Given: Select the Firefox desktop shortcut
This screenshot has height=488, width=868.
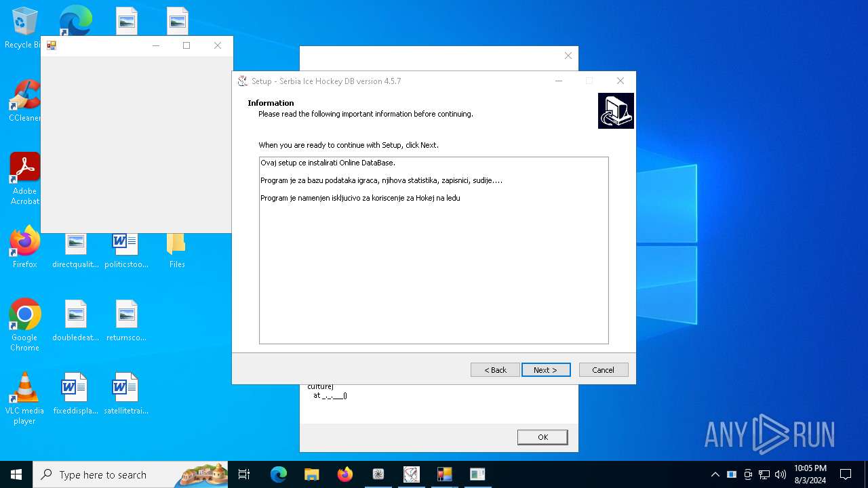Looking at the screenshot, I should point(24,247).
